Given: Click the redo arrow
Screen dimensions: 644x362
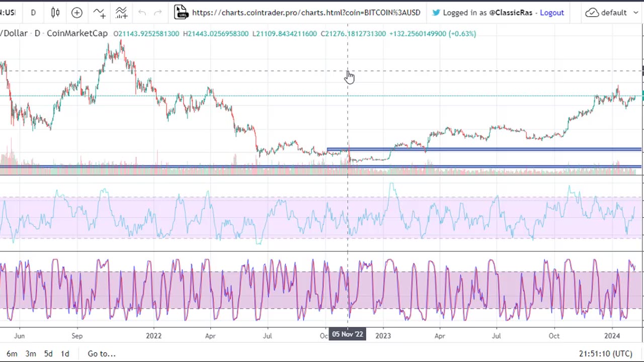Looking at the screenshot, I should (157, 13).
